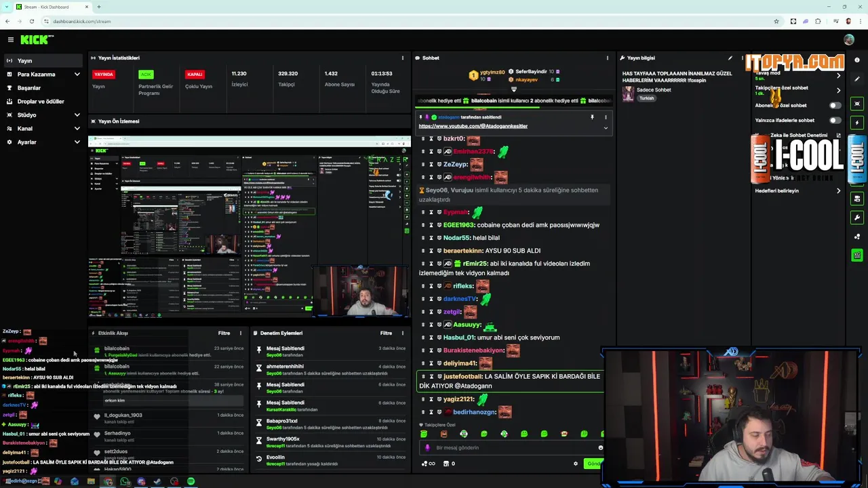Image resolution: width=868 pixels, height=488 pixels.
Task: Click the lightning bolt icon in right toolbar
Action: tap(857, 123)
